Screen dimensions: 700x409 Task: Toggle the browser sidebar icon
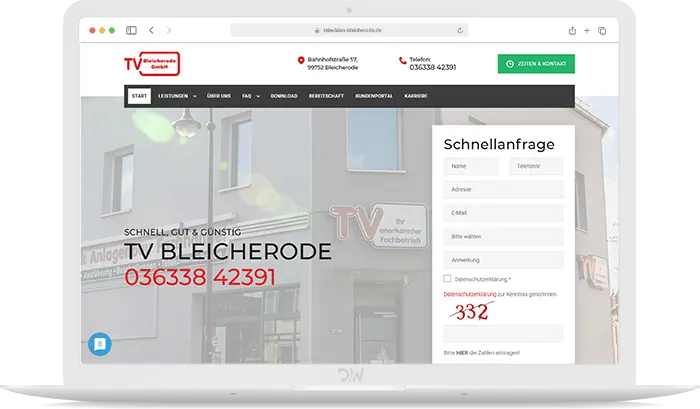tap(131, 30)
